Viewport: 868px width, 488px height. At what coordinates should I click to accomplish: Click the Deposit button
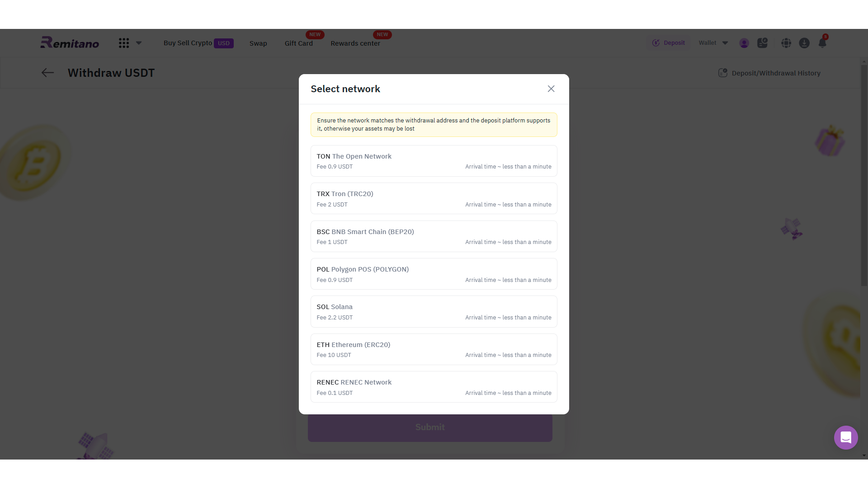[x=669, y=43]
